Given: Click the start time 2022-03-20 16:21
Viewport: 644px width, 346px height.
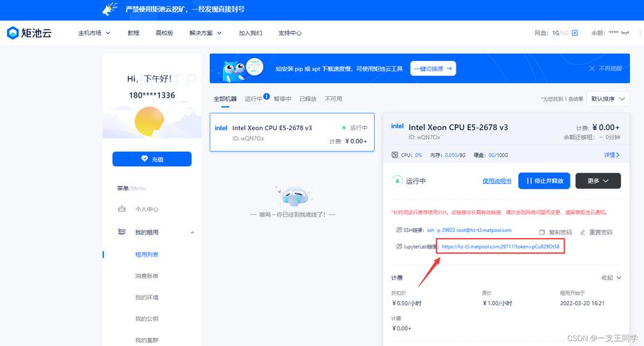Looking at the screenshot, I should click(x=582, y=303).
